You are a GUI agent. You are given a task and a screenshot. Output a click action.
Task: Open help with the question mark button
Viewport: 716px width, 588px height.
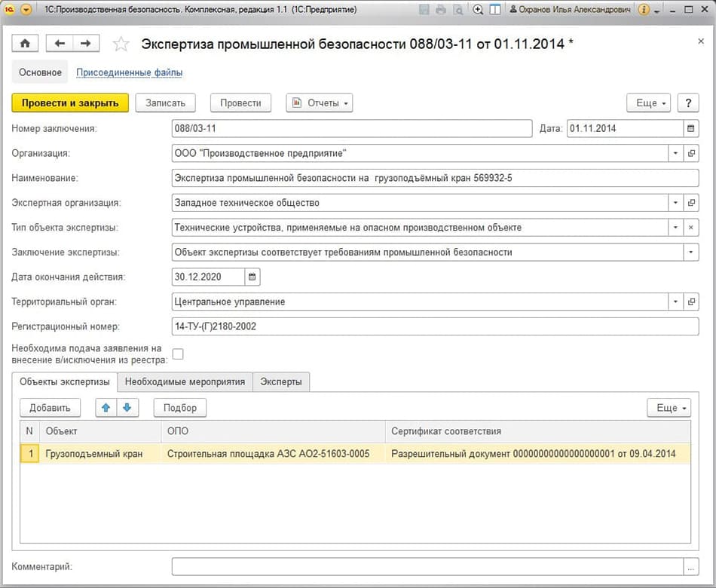pyautogui.click(x=688, y=103)
